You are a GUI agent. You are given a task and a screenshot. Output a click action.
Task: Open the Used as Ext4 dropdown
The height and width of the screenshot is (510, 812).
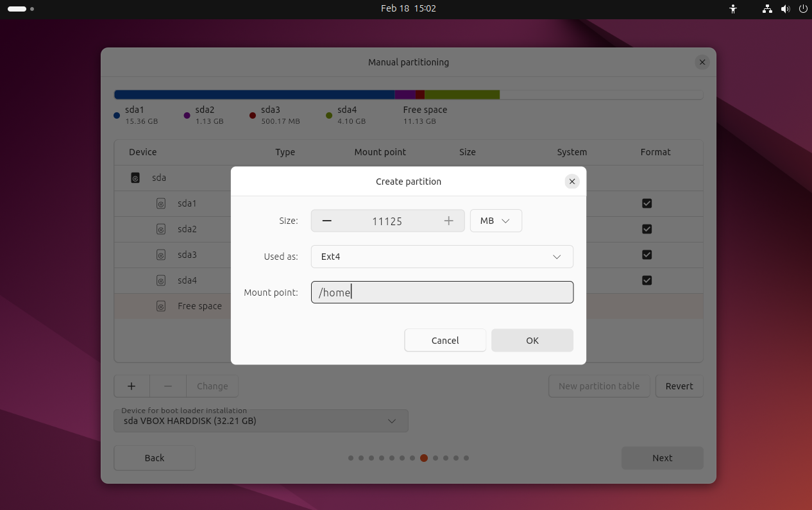coord(442,257)
